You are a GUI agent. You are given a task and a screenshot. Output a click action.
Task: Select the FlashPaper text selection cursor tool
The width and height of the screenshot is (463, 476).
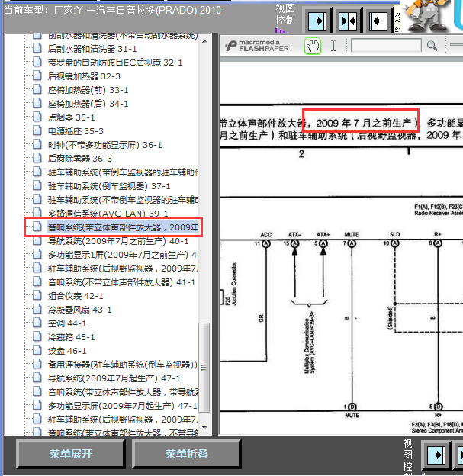333,46
